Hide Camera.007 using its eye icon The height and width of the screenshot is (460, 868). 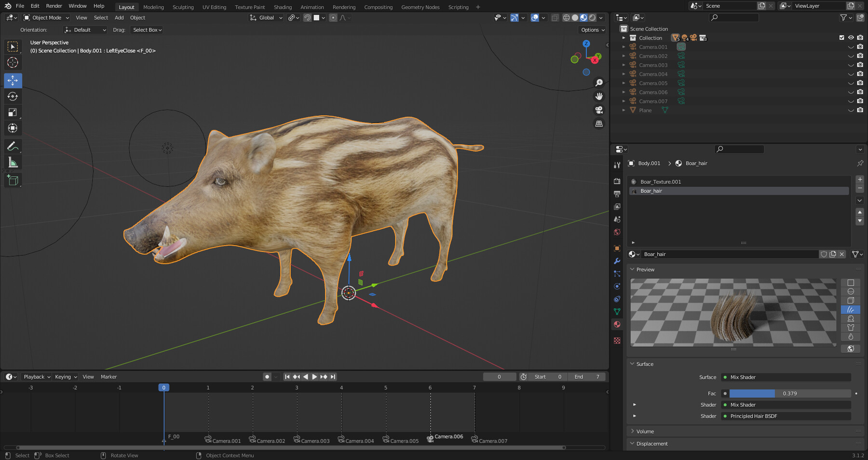pyautogui.click(x=851, y=101)
